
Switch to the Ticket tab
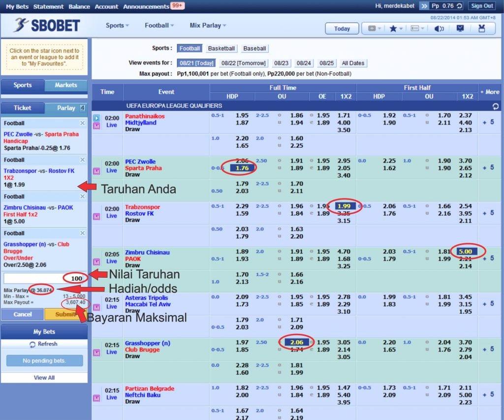[22, 108]
